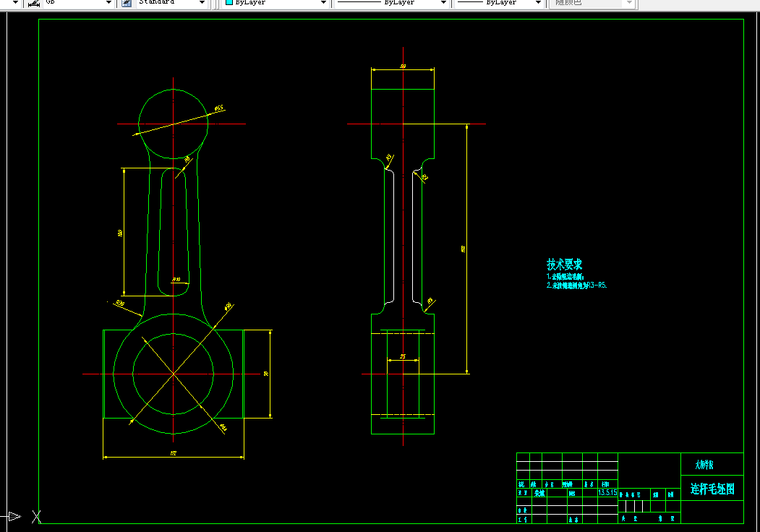Select the R3 dimension at lower right neck
760x532 pixels.
[x=430, y=301]
